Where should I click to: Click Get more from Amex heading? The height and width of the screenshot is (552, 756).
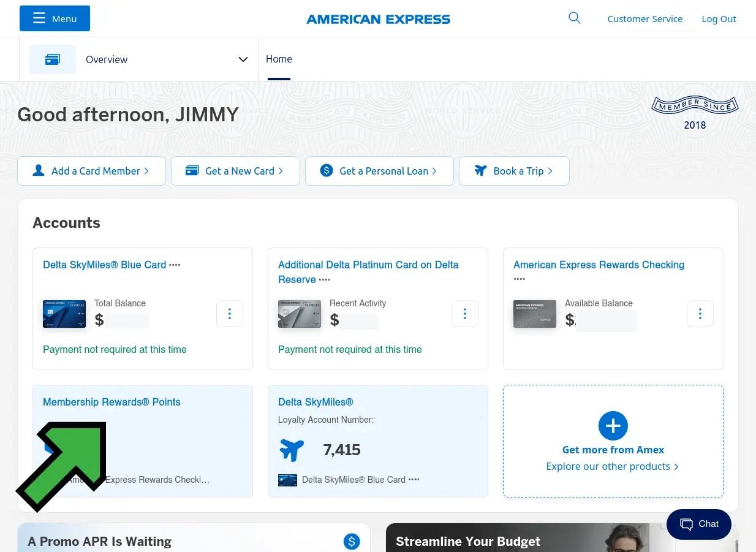point(613,450)
